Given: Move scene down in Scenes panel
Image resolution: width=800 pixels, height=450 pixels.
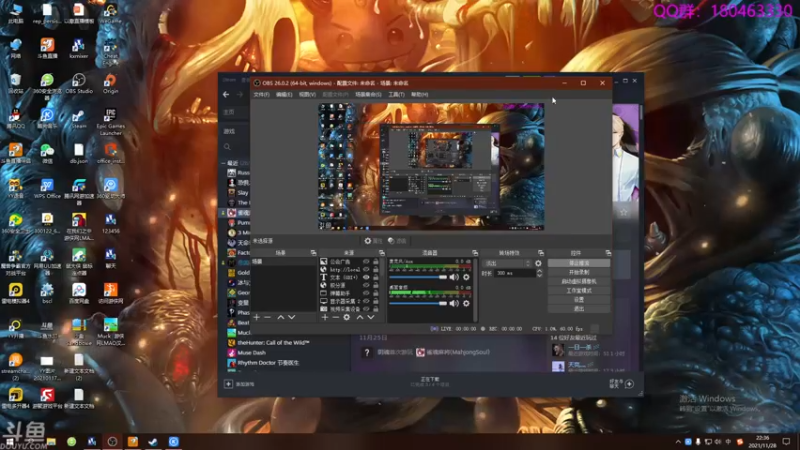Looking at the screenshot, I should tap(291, 317).
